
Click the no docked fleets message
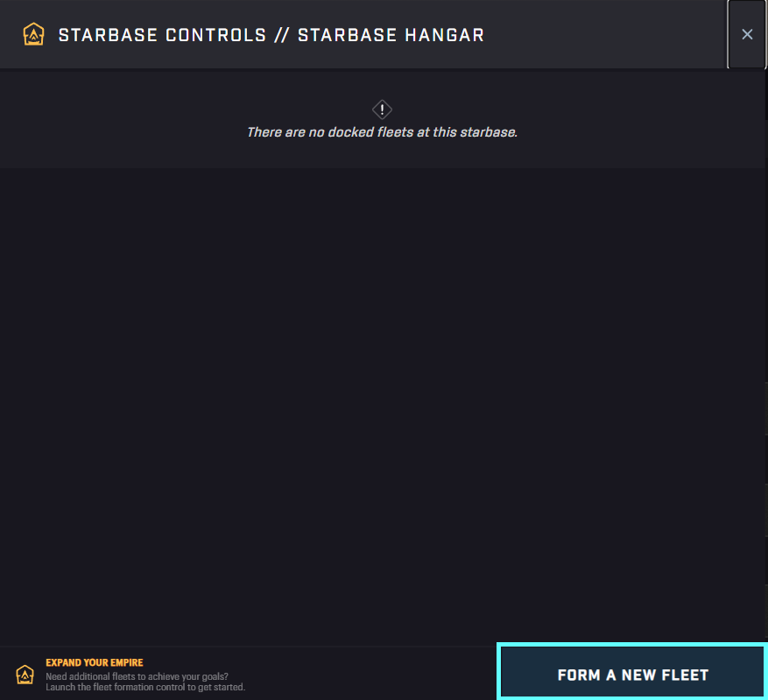click(x=382, y=132)
